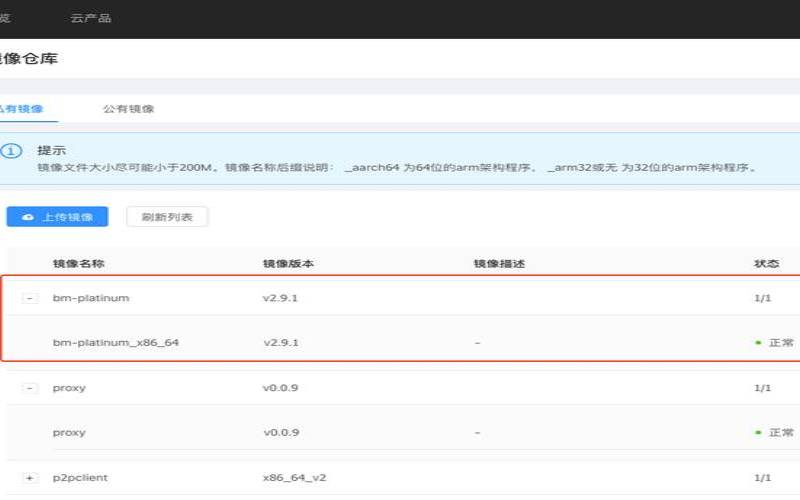Click the p2pclient image name

[x=80, y=478]
